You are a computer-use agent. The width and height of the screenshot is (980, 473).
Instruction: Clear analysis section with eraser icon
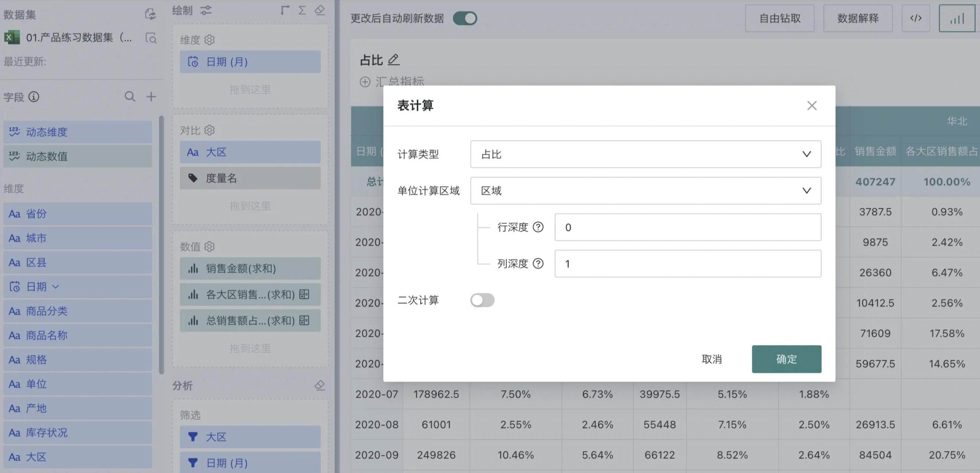320,385
